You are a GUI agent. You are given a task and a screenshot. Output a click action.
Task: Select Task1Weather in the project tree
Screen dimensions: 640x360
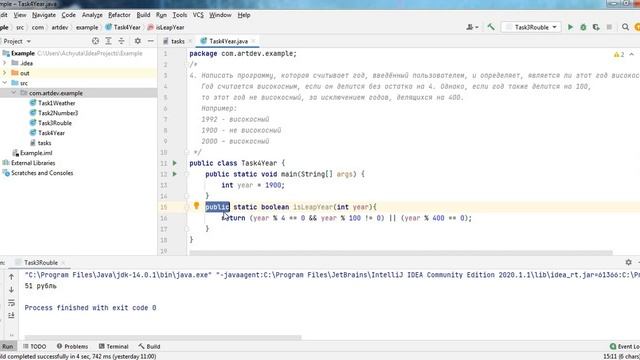56,103
